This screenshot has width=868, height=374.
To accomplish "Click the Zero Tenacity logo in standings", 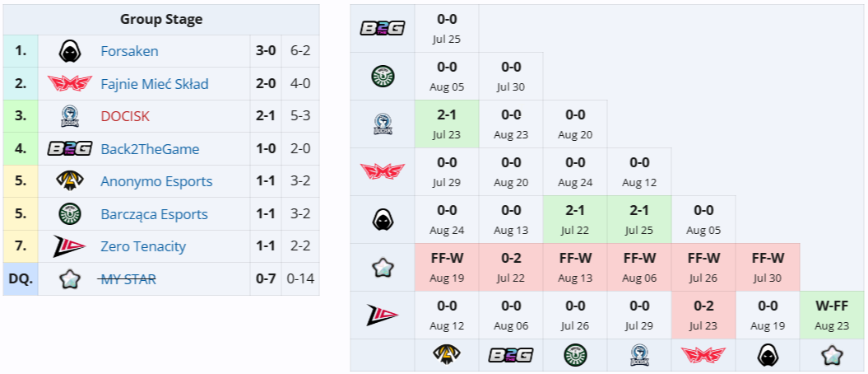I will pos(69,246).
